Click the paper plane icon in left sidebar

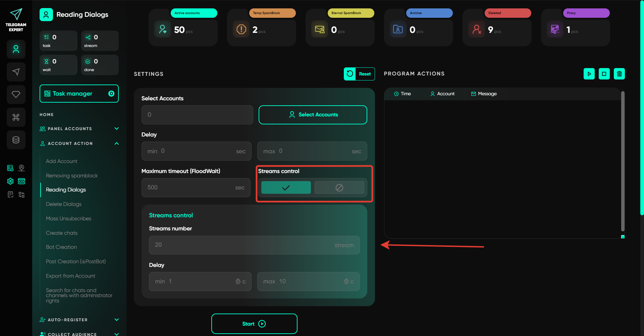tap(16, 72)
